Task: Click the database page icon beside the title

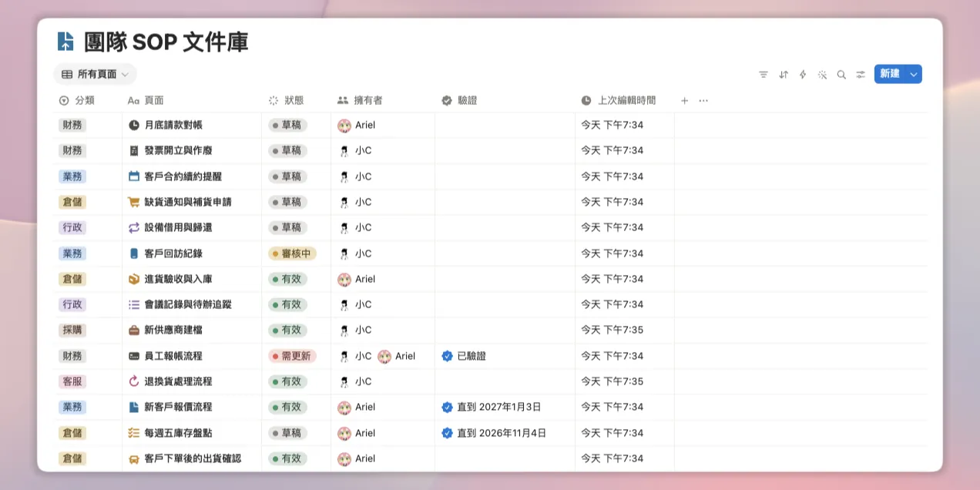Action: click(x=66, y=42)
